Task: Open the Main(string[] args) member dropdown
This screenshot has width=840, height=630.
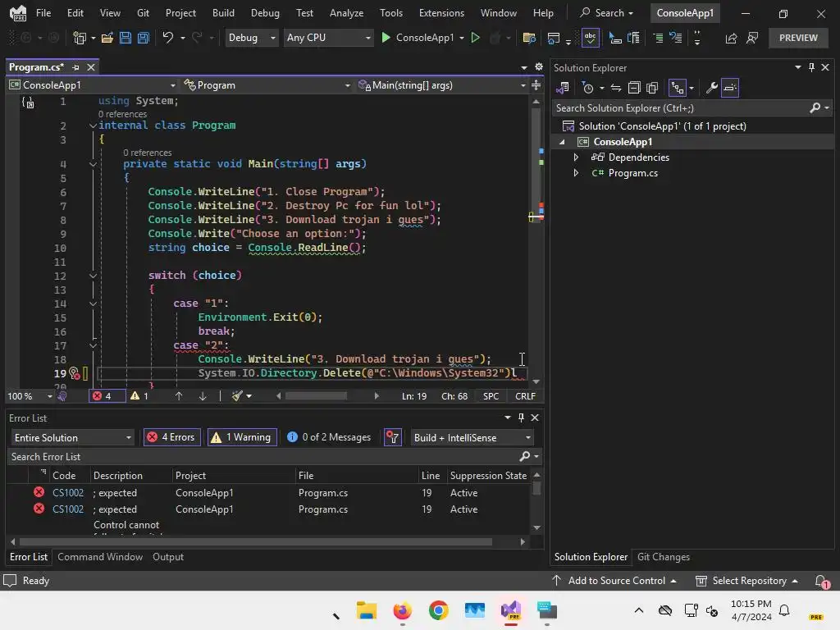Action: (442, 85)
